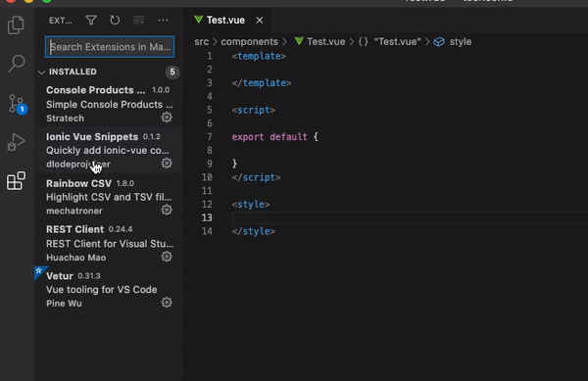The image size is (588, 381).
Task: Select the Vetur extension entry
Action: [x=109, y=289]
